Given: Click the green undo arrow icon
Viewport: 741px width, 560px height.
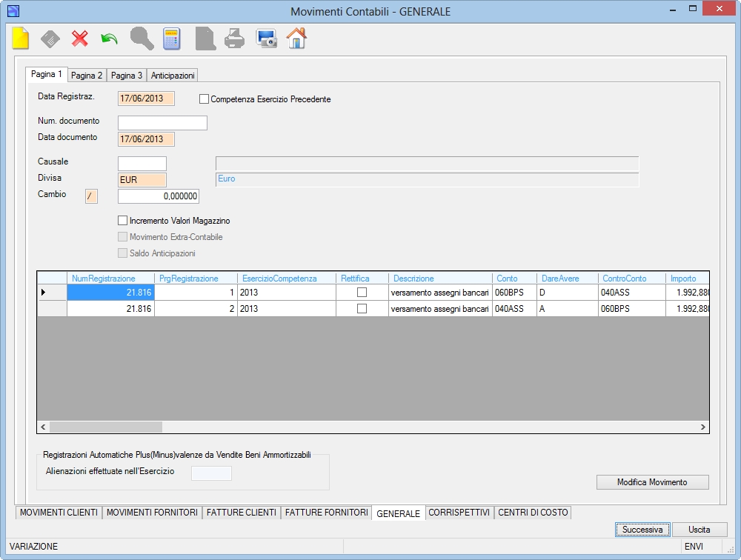Looking at the screenshot, I should [109, 39].
